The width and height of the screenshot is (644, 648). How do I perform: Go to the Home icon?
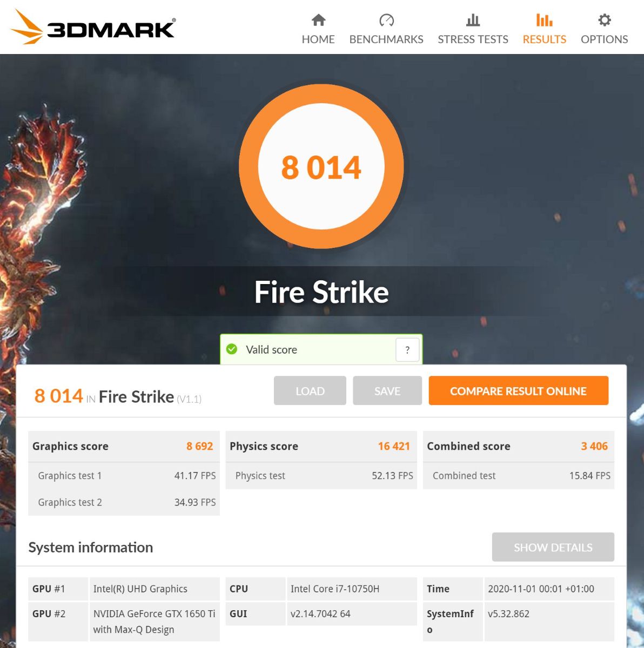(x=318, y=21)
